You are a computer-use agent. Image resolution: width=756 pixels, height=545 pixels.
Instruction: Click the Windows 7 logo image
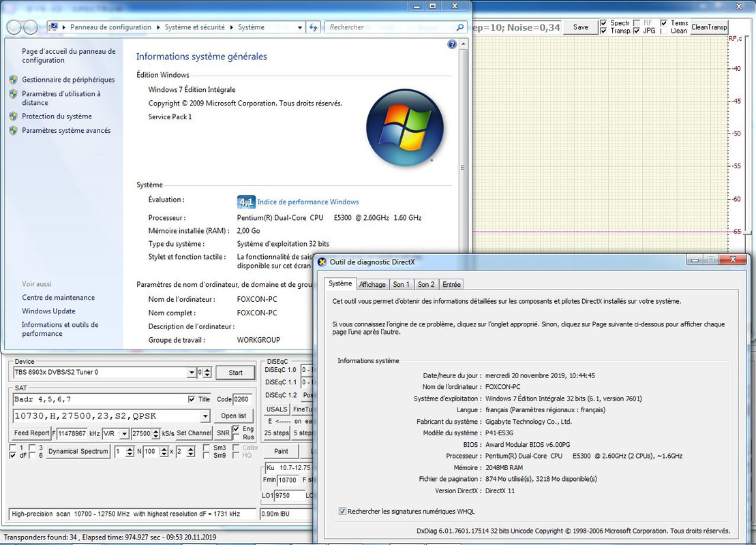tap(404, 127)
